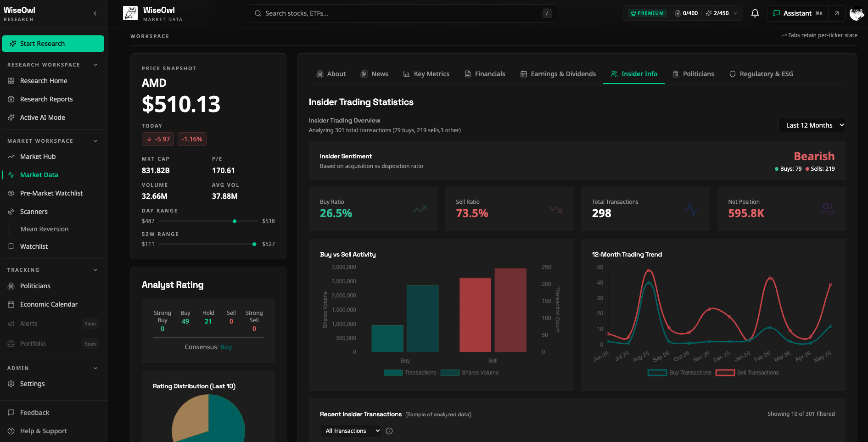Click the search magnifier icon
Screen dimensions: 868x442
(x=258, y=13)
